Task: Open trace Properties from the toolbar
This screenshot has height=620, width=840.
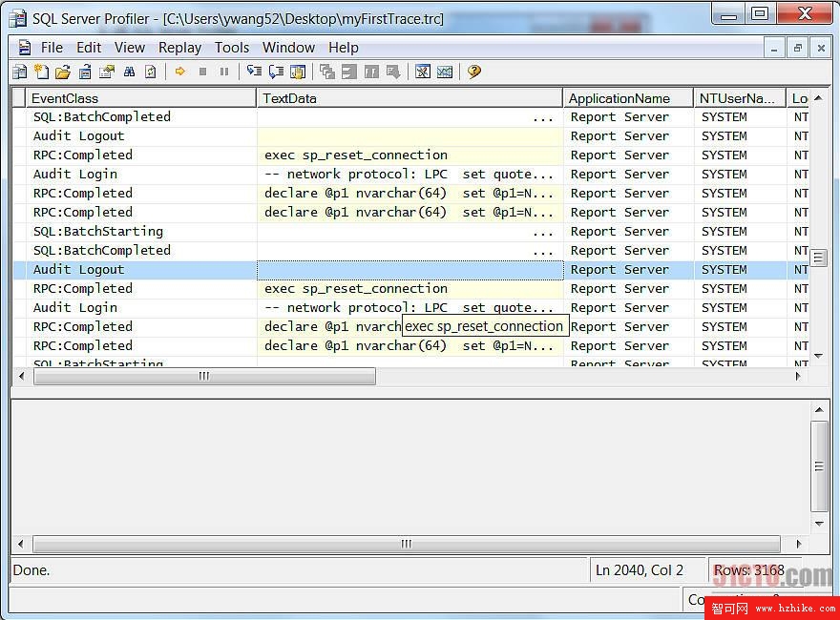Action: (x=107, y=72)
